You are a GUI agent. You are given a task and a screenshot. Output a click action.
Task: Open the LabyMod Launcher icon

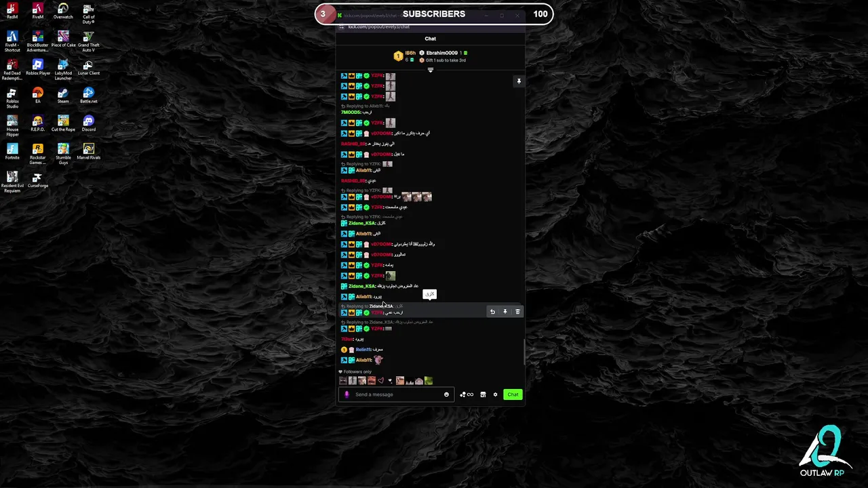click(63, 70)
